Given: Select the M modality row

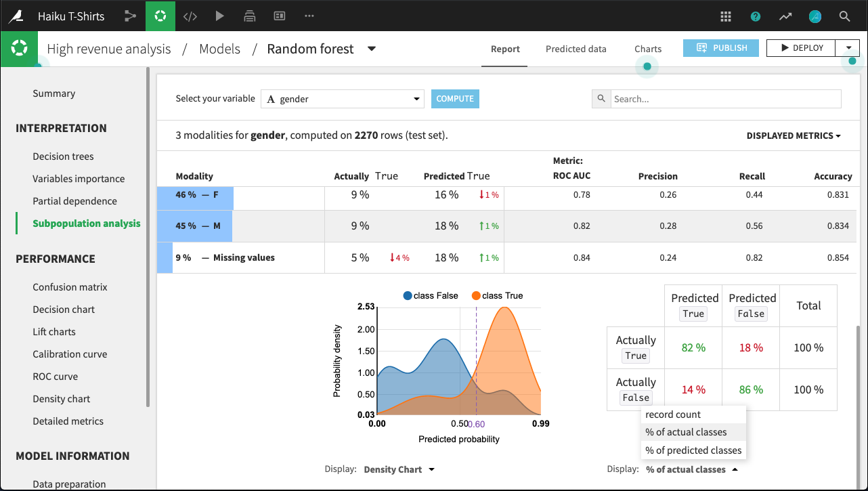Looking at the screenshot, I should [506, 226].
